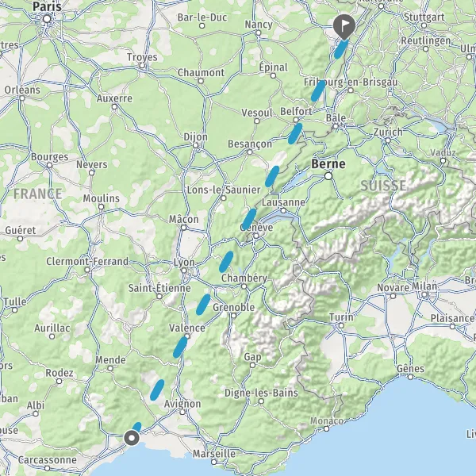Click the Stuttgart city label
The image size is (476, 476).
click(x=424, y=17)
